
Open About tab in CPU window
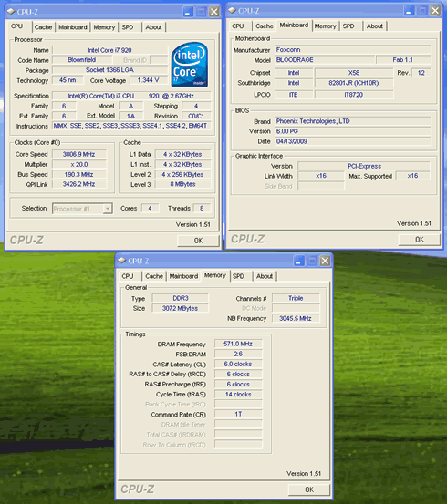click(153, 27)
